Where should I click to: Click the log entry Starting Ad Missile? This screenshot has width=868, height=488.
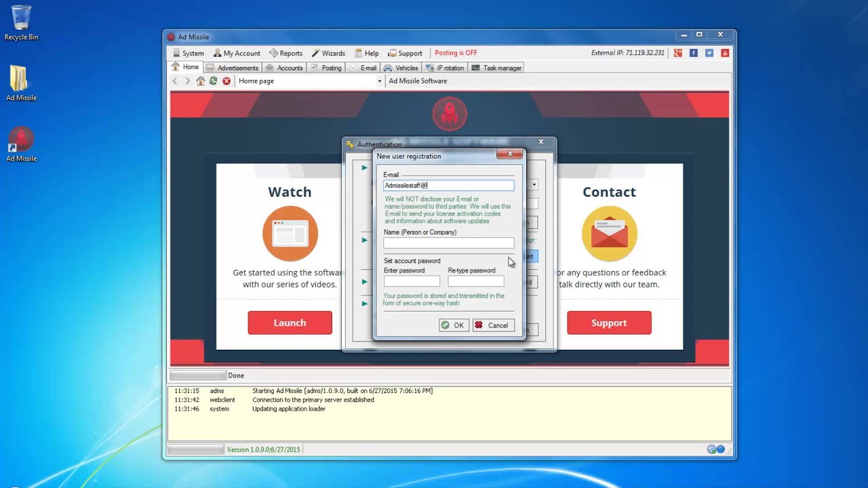[x=342, y=391]
